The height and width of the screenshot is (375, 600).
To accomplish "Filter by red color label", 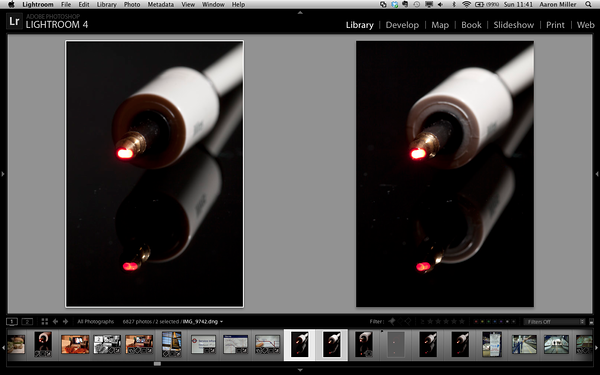I will coord(476,321).
